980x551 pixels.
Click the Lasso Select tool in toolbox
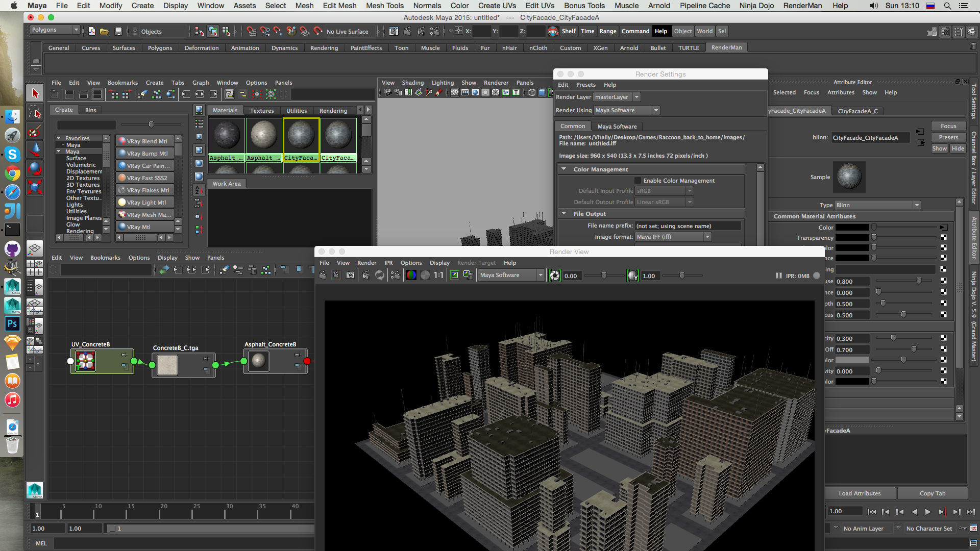click(35, 113)
